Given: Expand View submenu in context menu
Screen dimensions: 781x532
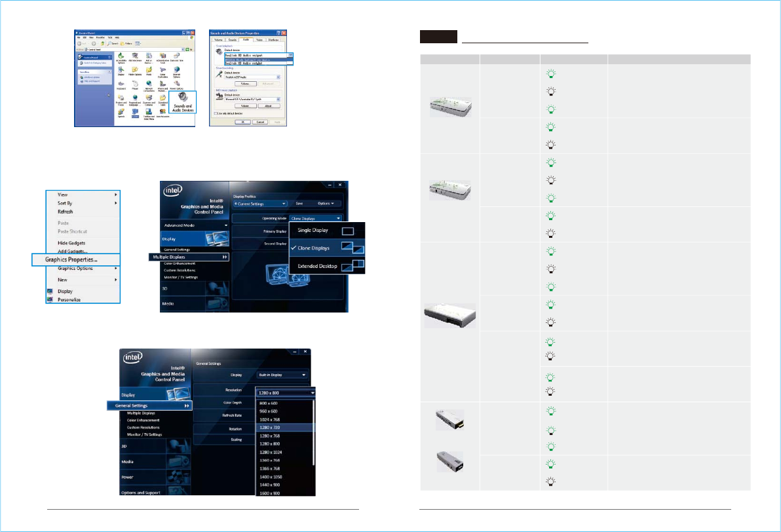Looking at the screenshot, I should pyautogui.click(x=83, y=195).
